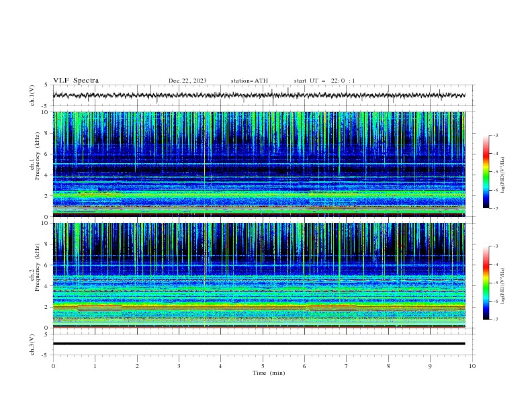Click time axis tick label "5"
This screenshot has width=532, height=411.
coord(263,366)
